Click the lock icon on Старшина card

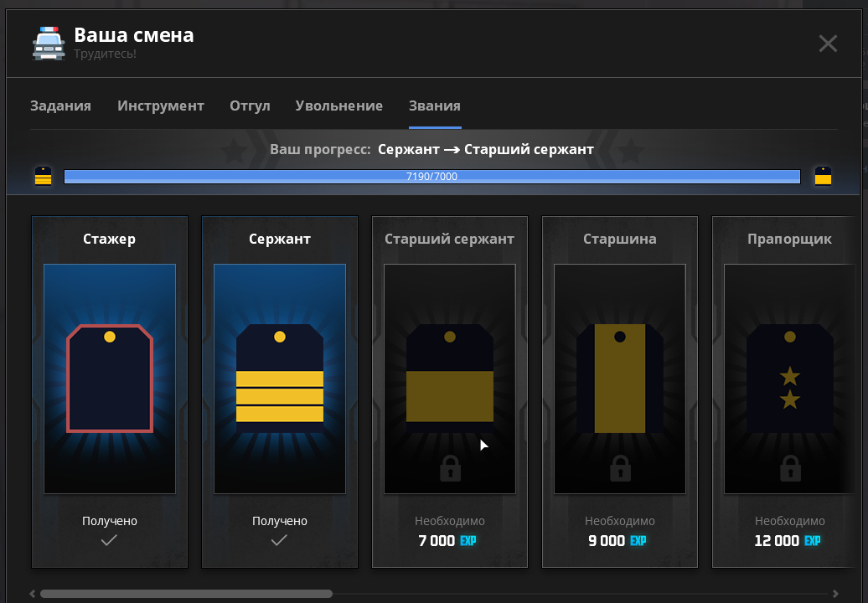(620, 469)
